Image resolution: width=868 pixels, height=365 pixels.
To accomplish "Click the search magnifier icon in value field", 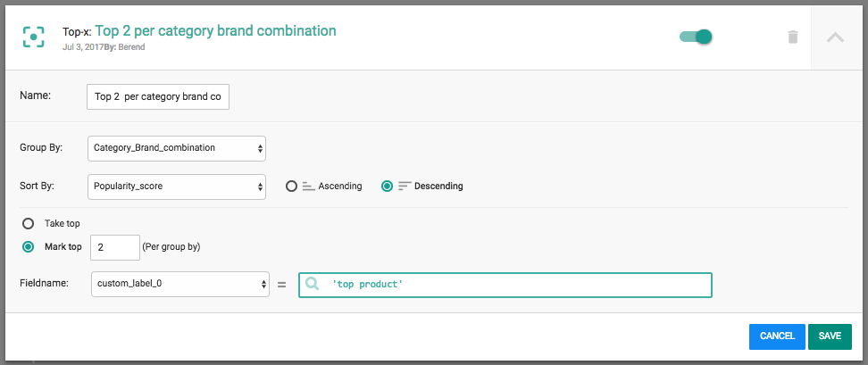I will 313,284.
